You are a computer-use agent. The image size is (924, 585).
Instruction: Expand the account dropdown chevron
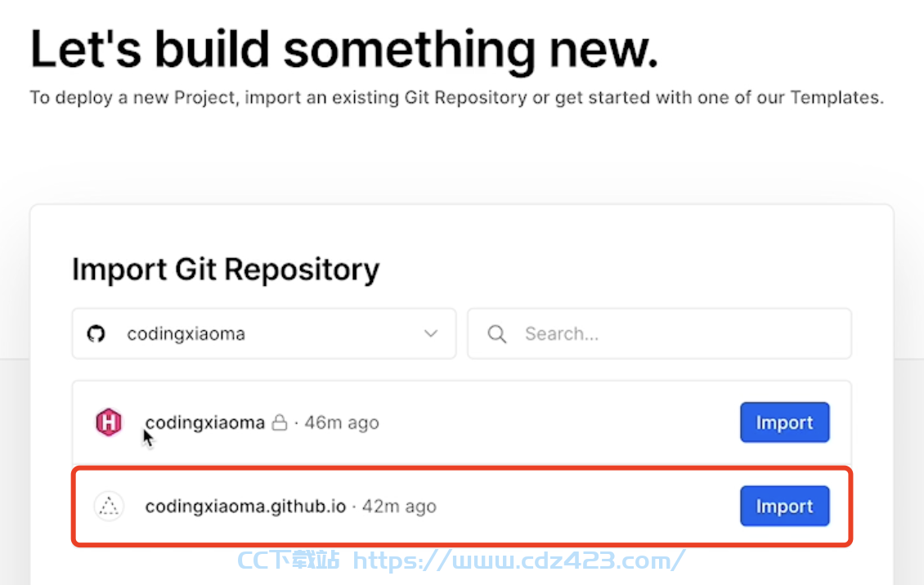pyautogui.click(x=431, y=333)
